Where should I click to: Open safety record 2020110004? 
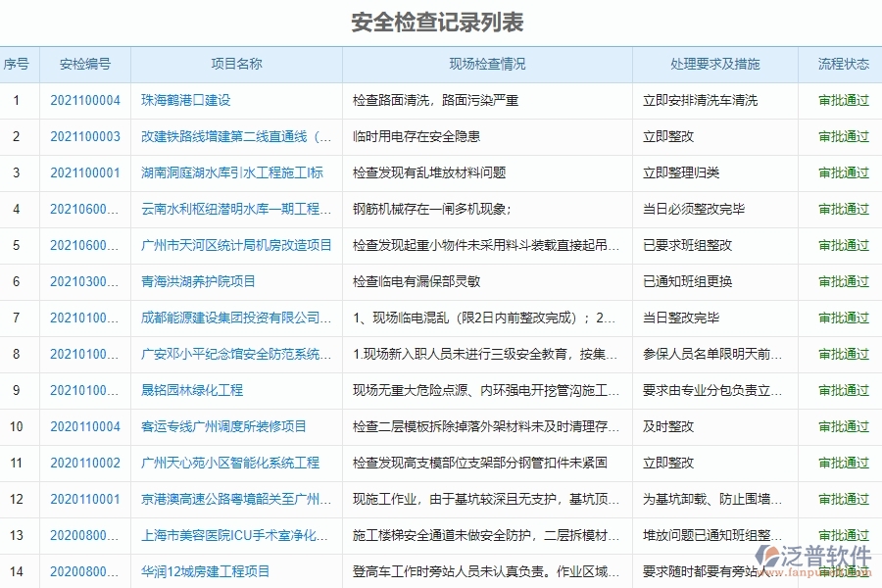point(85,426)
